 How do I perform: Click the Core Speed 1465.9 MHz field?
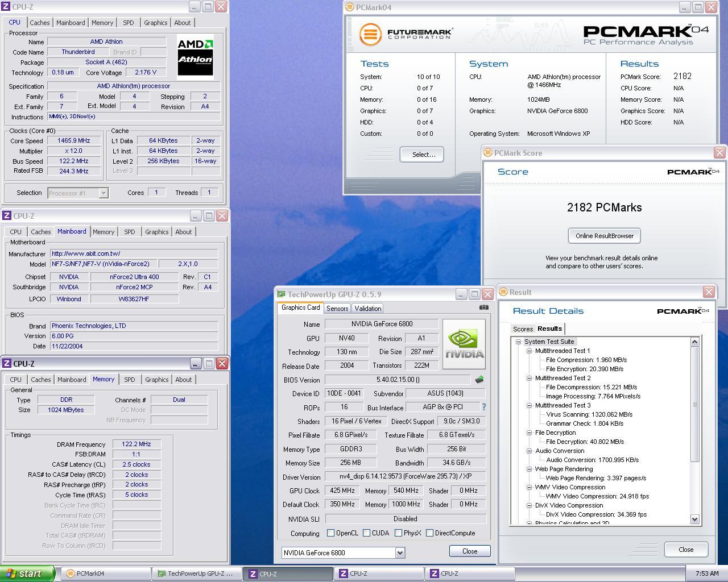(x=73, y=140)
